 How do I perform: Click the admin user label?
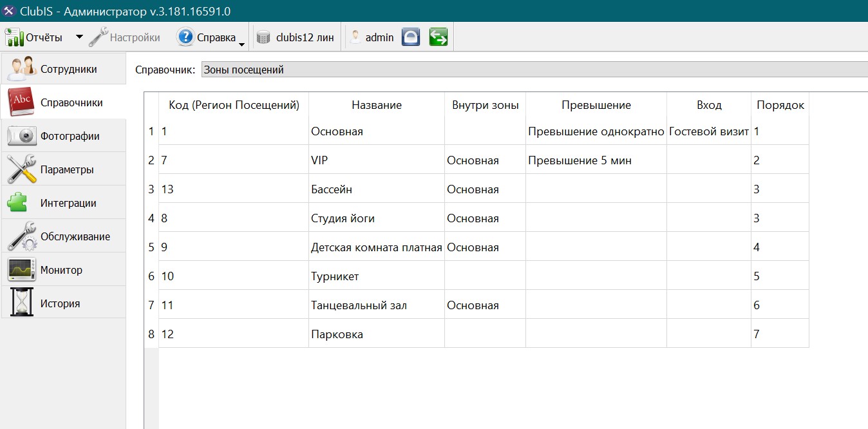click(380, 37)
